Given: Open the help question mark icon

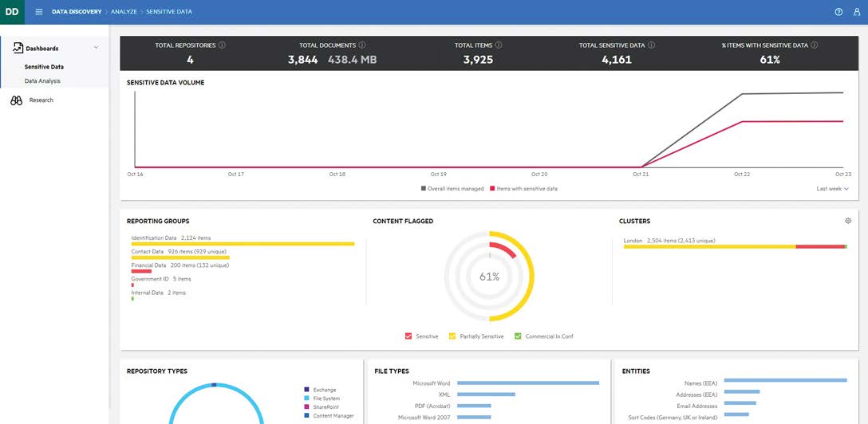Looking at the screenshot, I should coord(838,12).
